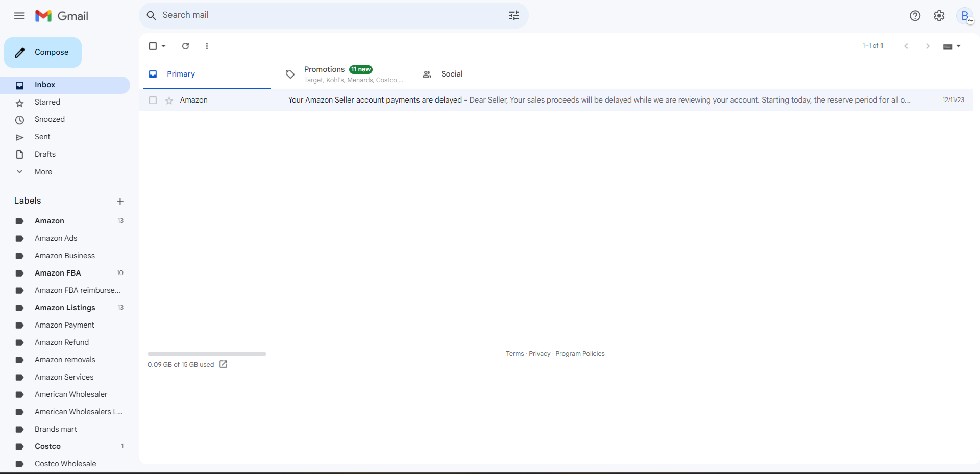This screenshot has width=980, height=474.
Task: Open the Starred folder
Action: 65,103
